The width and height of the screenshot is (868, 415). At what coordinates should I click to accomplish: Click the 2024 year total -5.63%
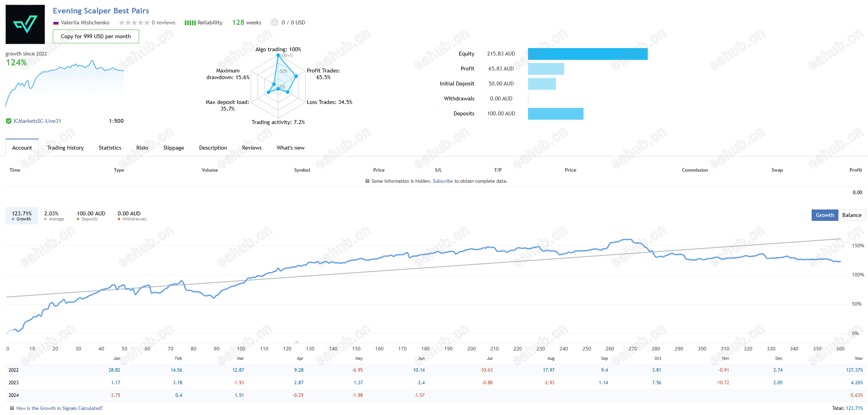pos(856,395)
